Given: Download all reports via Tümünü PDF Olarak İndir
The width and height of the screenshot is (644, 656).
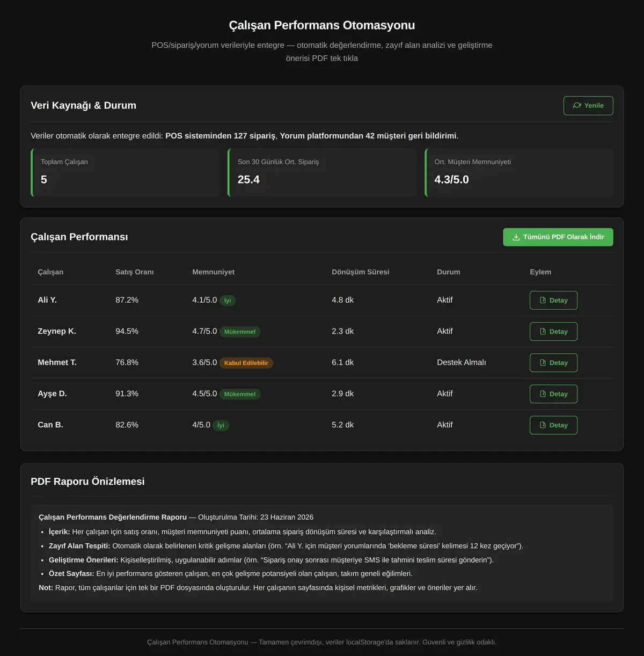Looking at the screenshot, I should tap(558, 237).
